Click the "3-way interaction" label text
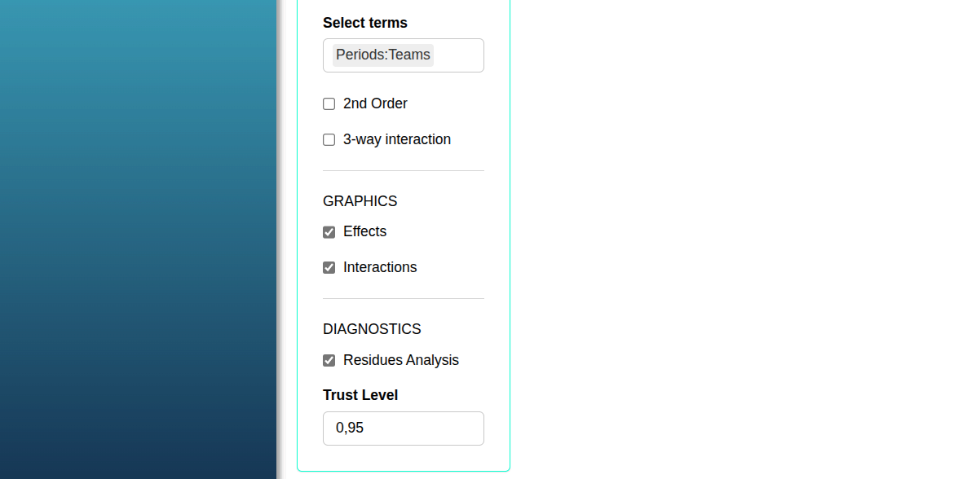This screenshot has height=479, width=980. [x=397, y=139]
